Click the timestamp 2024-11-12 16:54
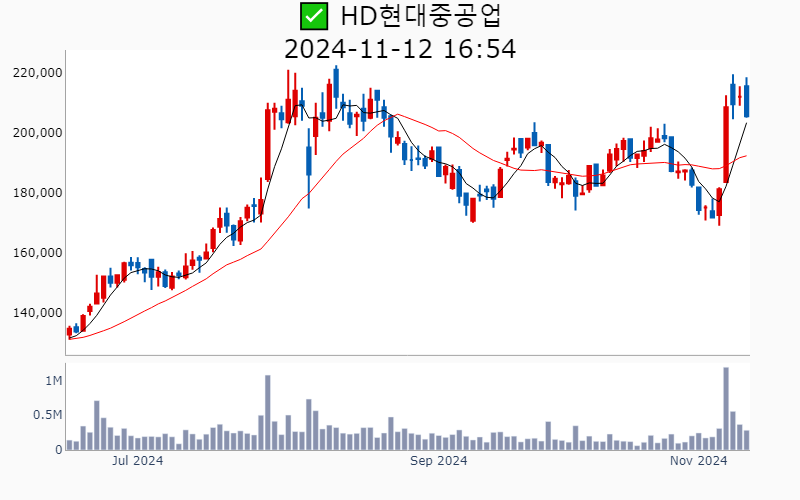The width and height of the screenshot is (800, 500). tap(400, 49)
